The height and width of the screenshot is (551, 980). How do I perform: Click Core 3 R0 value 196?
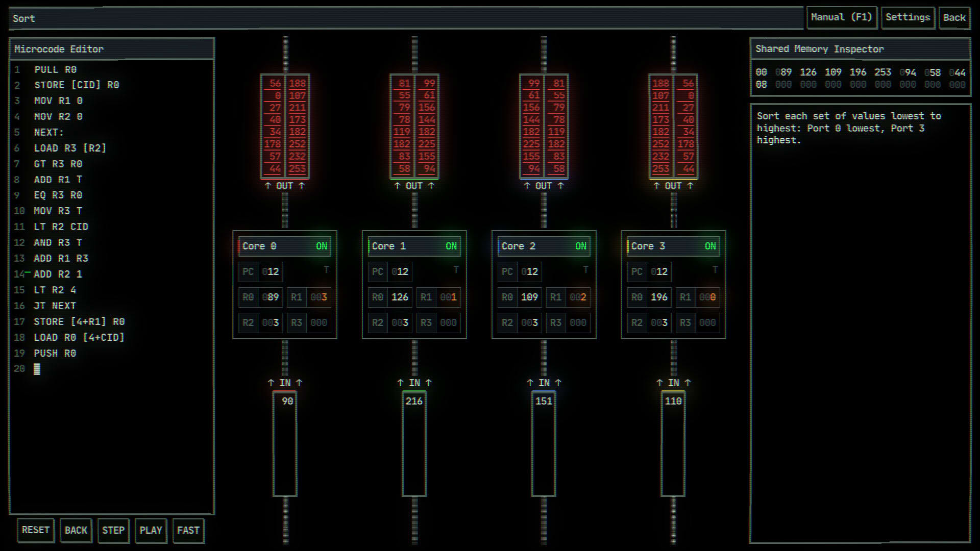point(659,297)
